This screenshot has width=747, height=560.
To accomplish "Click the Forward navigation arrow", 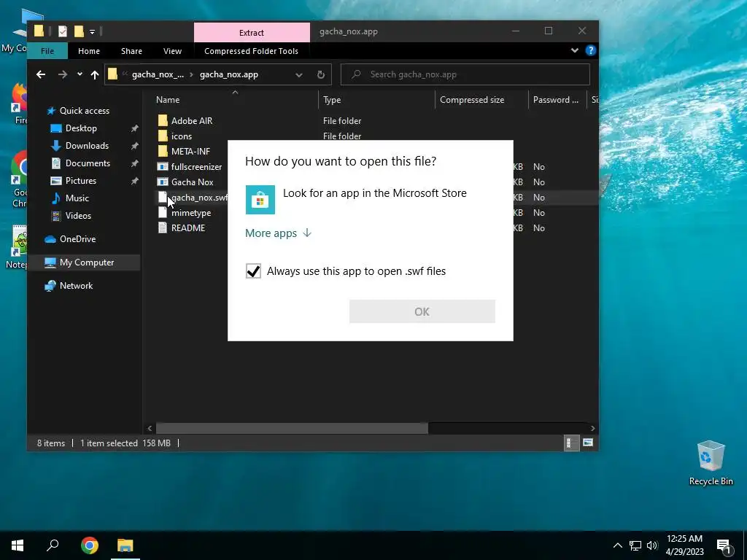I will [63, 74].
